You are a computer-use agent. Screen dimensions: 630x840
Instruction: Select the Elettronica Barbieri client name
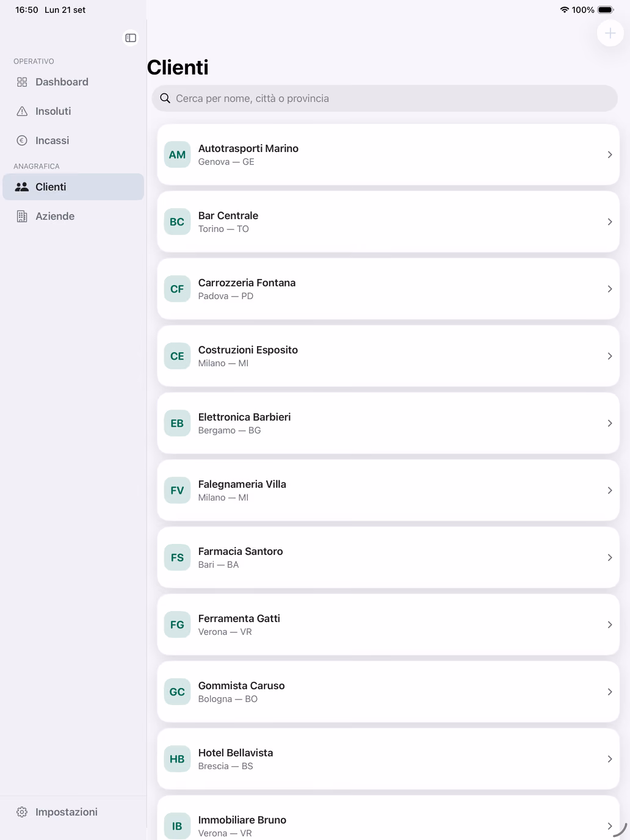click(244, 417)
